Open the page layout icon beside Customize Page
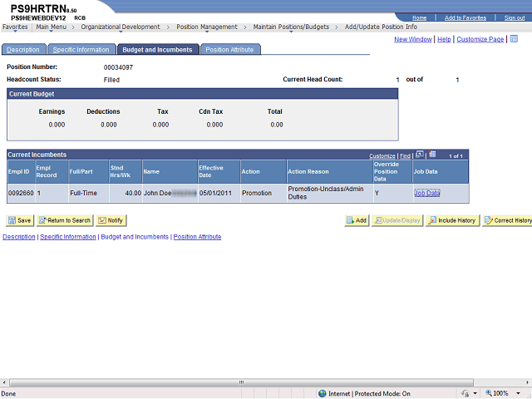Viewport: 532px width, 399px height. point(514,39)
